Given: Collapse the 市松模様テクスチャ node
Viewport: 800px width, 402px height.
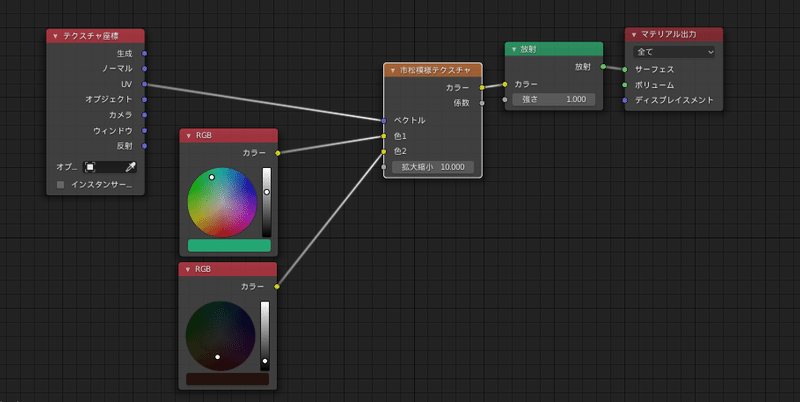Looking at the screenshot, I should (392, 70).
